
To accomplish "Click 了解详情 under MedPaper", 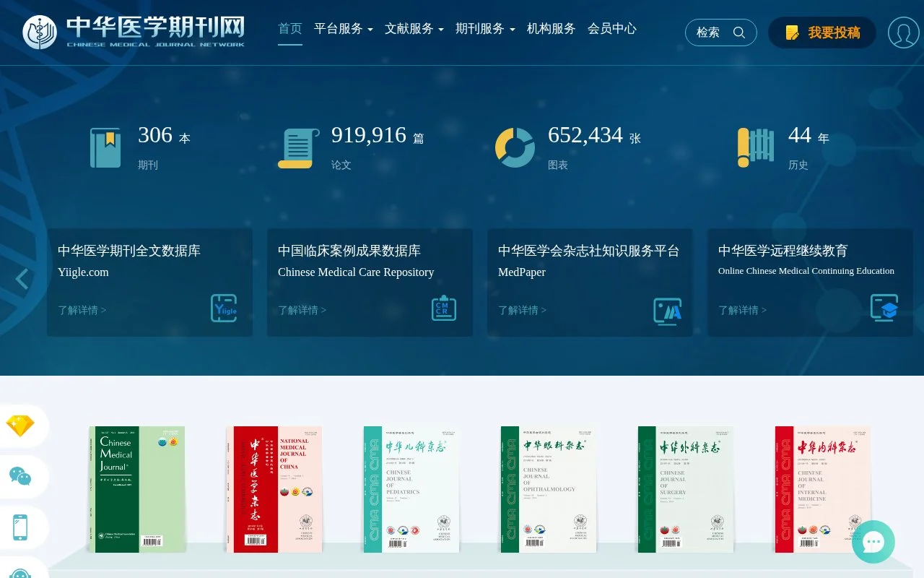I will pos(523,310).
